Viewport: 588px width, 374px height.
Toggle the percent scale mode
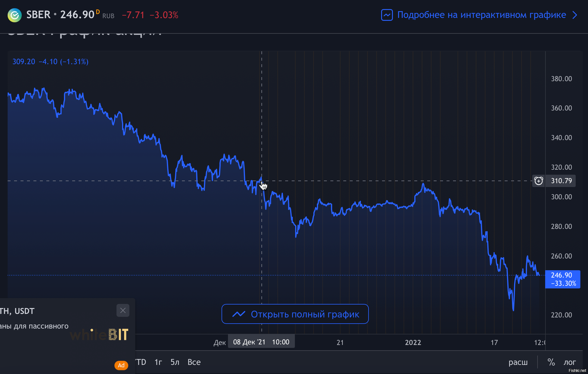pos(551,362)
